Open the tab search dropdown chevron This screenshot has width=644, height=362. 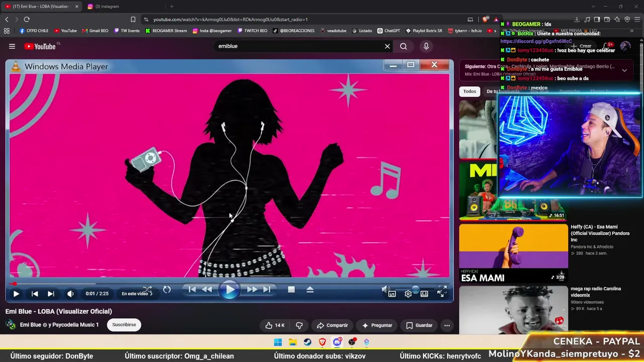pos(593,7)
